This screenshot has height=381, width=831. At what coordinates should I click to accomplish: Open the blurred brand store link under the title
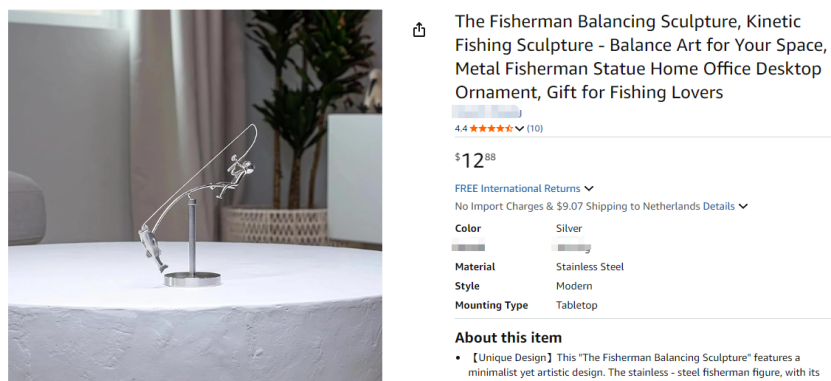click(x=488, y=112)
